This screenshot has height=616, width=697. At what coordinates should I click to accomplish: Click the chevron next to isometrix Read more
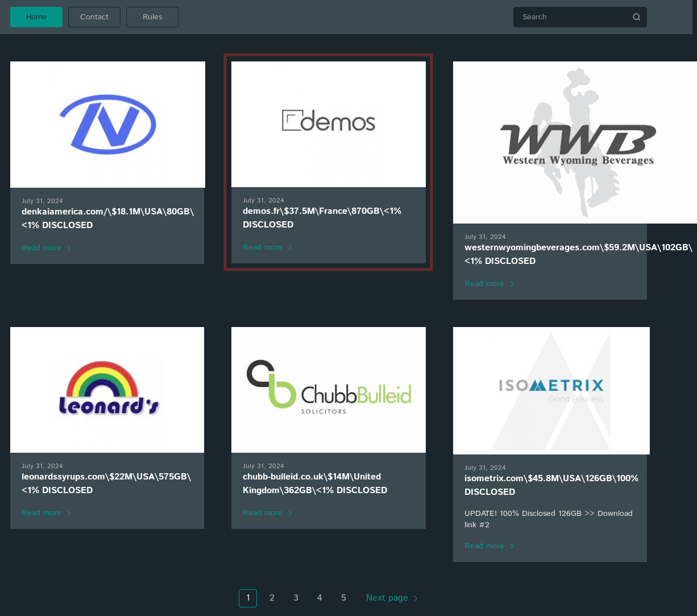512,546
